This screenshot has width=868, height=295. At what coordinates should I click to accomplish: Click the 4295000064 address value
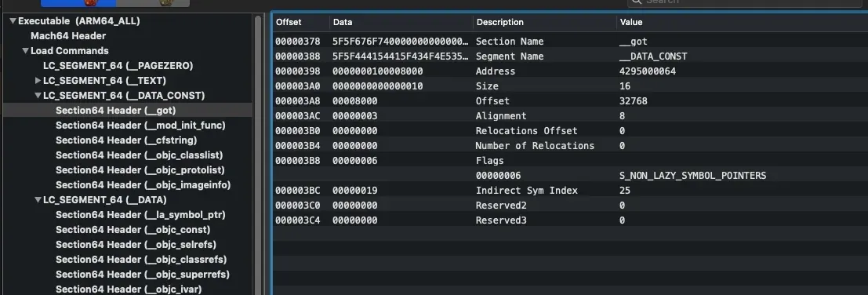coord(647,71)
